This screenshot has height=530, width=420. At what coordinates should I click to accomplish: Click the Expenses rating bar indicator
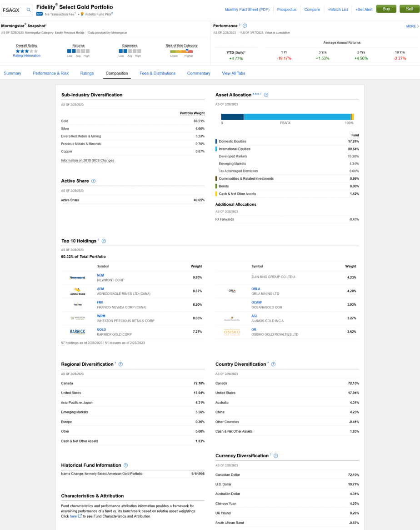click(130, 51)
